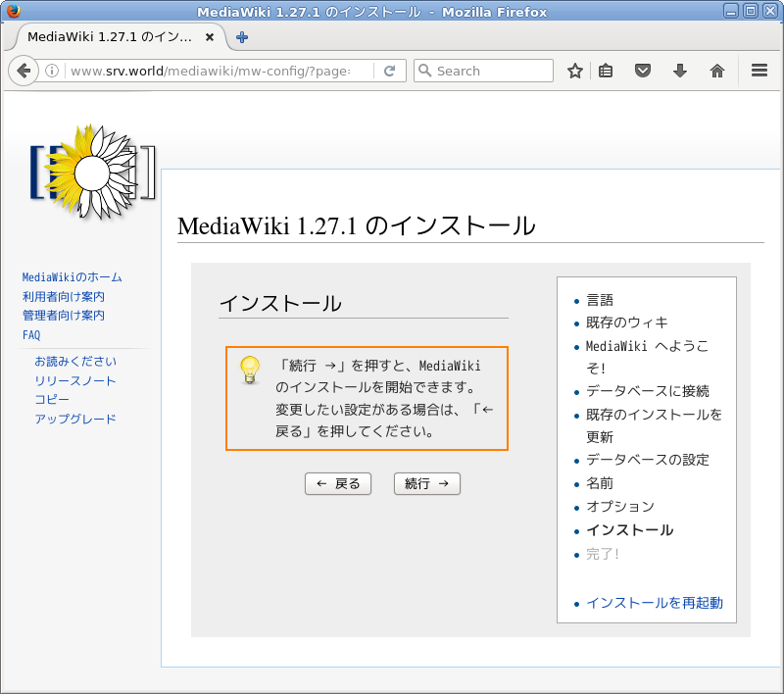The image size is (784, 694).
Task: Click the データベースの設定 step
Action: point(648,460)
